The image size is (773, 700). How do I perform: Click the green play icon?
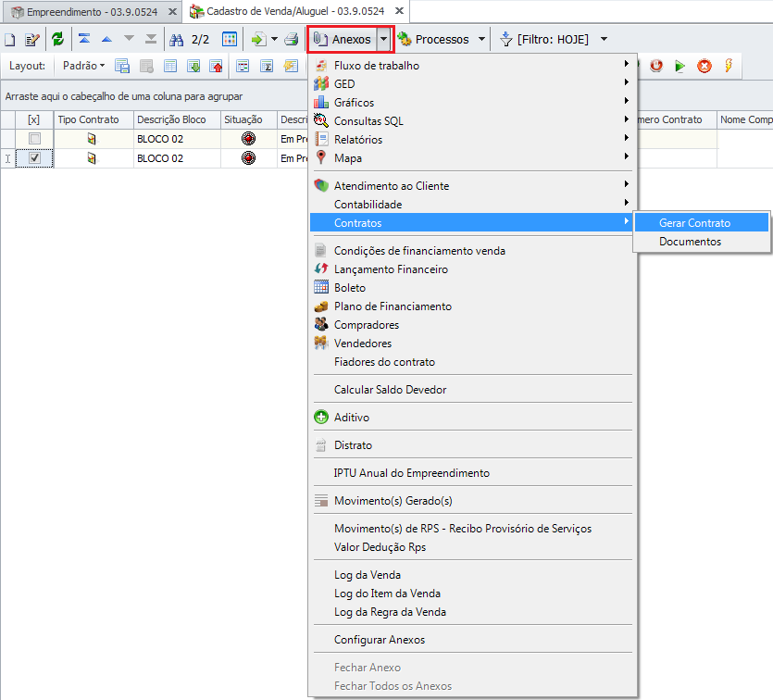[680, 66]
